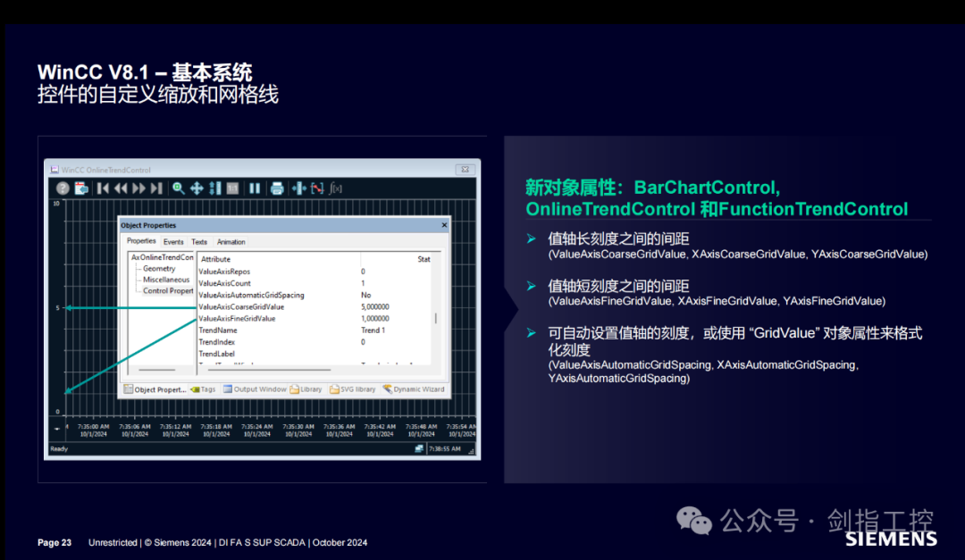
Task: Print the trend view
Action: (x=275, y=188)
